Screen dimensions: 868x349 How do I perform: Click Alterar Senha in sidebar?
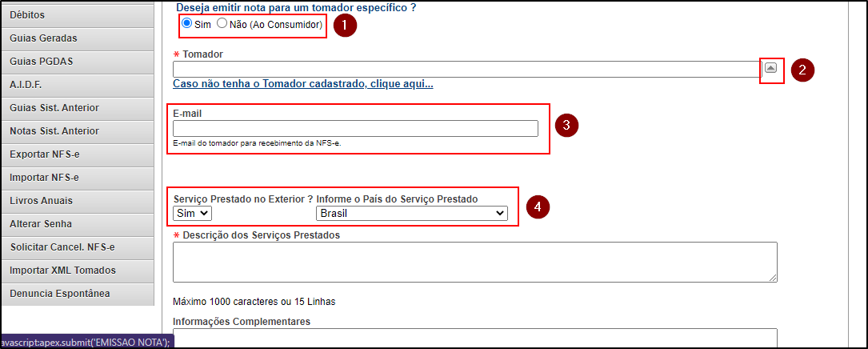[x=77, y=224]
